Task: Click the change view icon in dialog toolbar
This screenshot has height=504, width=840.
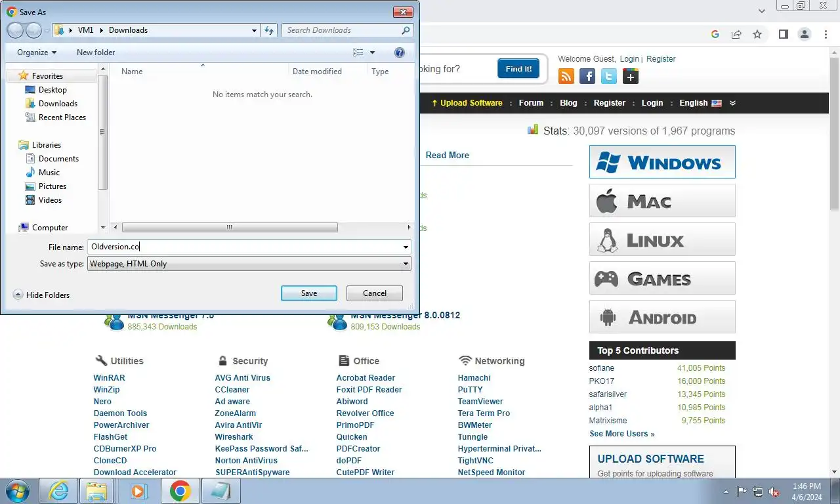Action: coord(358,52)
